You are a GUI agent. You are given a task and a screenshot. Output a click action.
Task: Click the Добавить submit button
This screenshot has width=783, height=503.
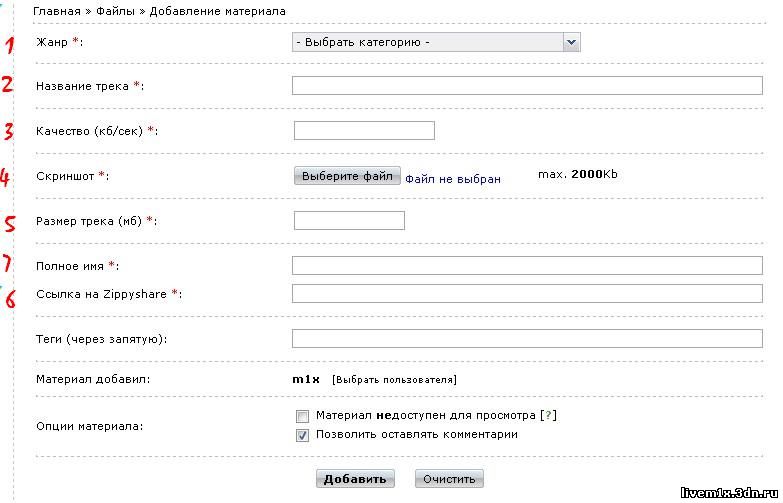click(x=355, y=479)
